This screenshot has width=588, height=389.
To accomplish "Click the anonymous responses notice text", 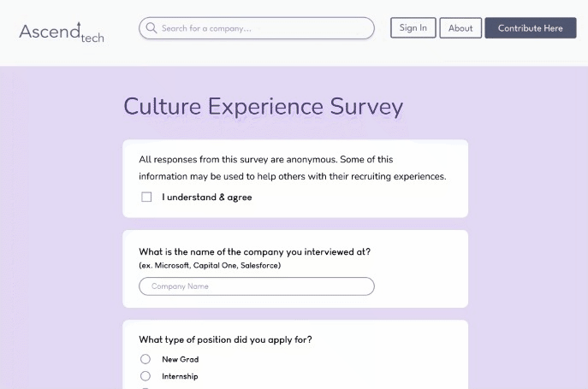I will click(293, 168).
